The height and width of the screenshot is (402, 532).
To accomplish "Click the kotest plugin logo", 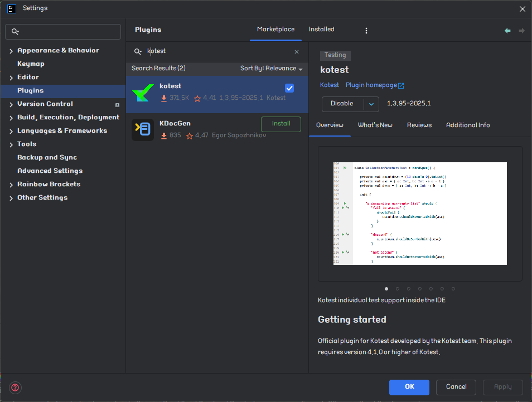I will [x=143, y=93].
